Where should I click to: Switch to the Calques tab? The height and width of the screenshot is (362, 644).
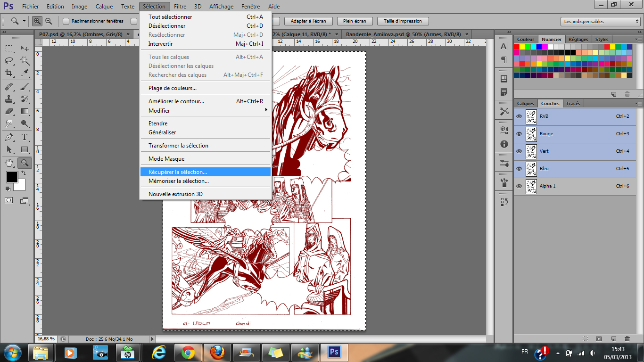click(x=525, y=103)
